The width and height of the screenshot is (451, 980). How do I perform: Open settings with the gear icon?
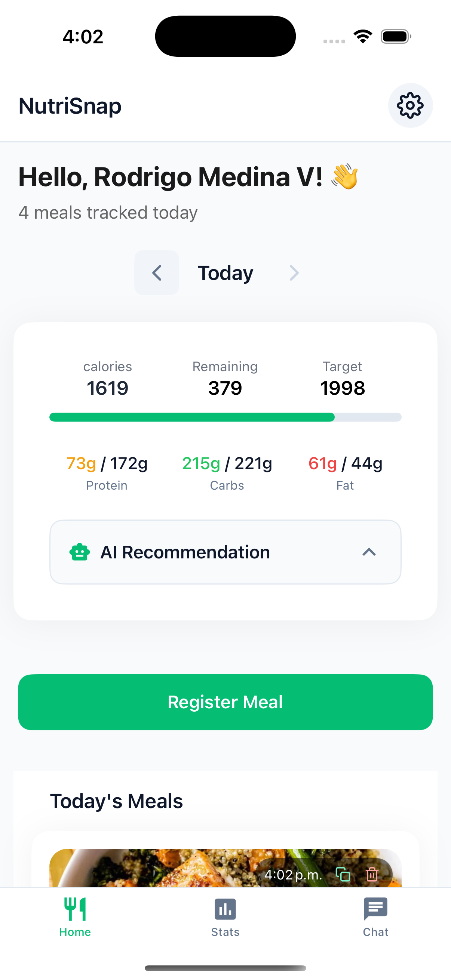coord(410,105)
